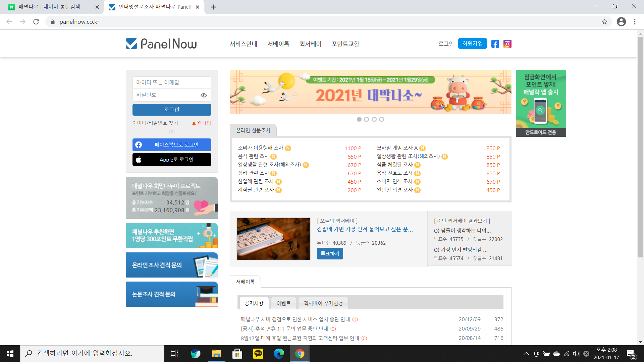Open 포인트교환 navigation menu

coord(345,44)
